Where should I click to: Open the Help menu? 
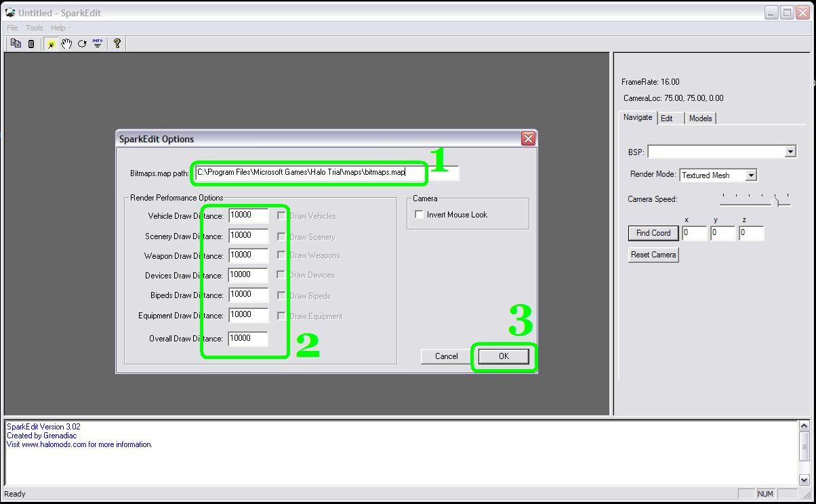click(58, 28)
